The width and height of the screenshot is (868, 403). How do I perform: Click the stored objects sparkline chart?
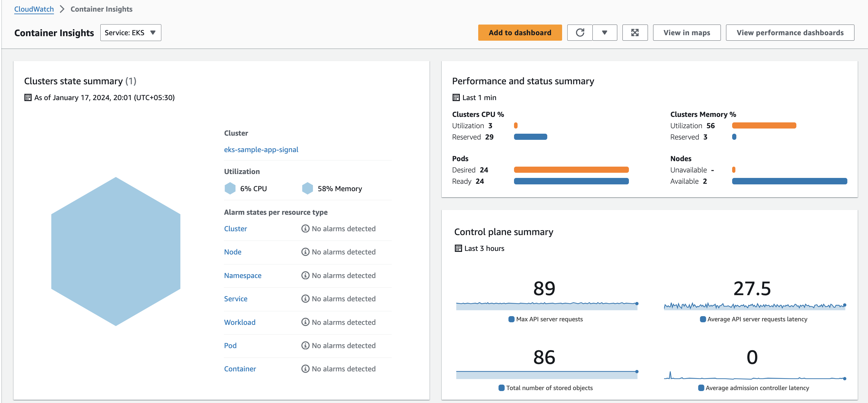547,375
